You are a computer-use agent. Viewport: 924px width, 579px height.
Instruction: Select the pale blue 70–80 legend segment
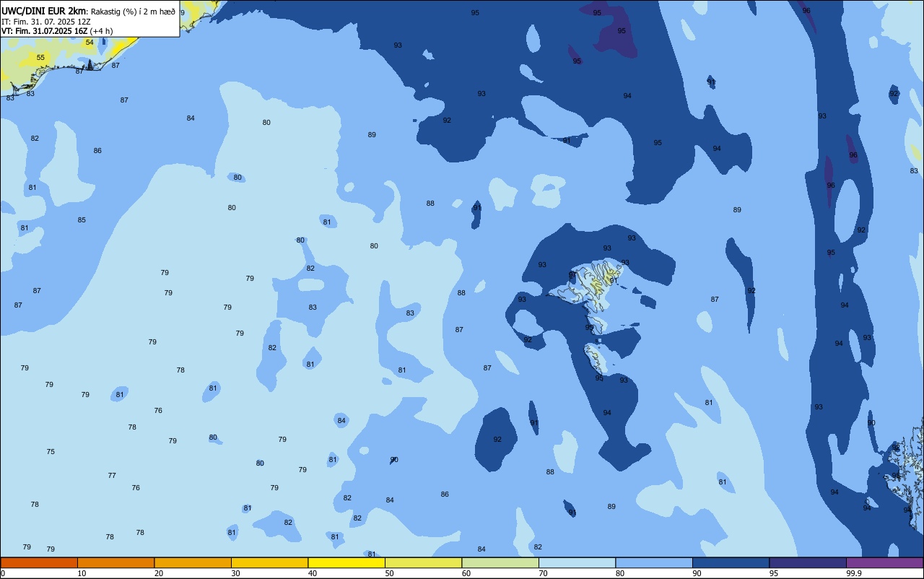(577, 562)
